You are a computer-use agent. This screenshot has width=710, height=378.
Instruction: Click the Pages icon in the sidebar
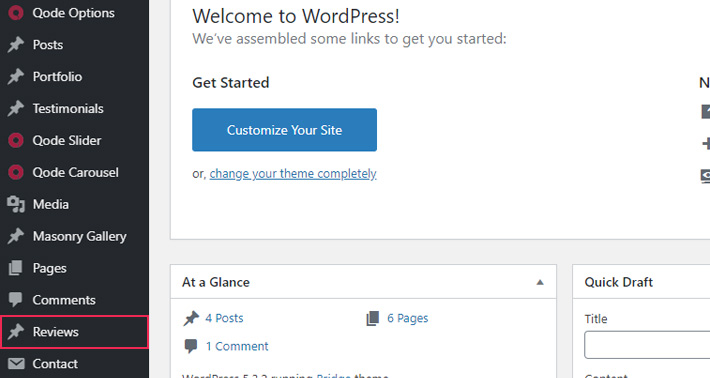[x=15, y=268]
